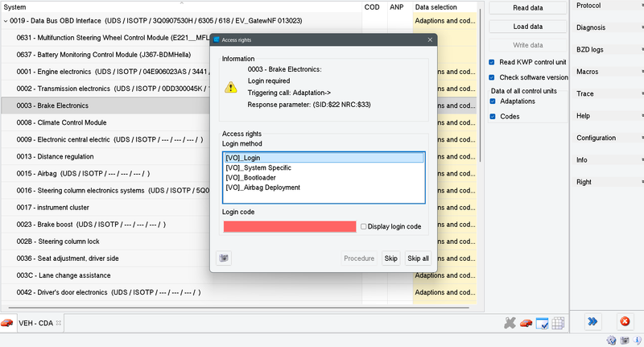The height and width of the screenshot is (347, 644).
Task: Expand the BZD logs side menu
Action: pos(607,50)
